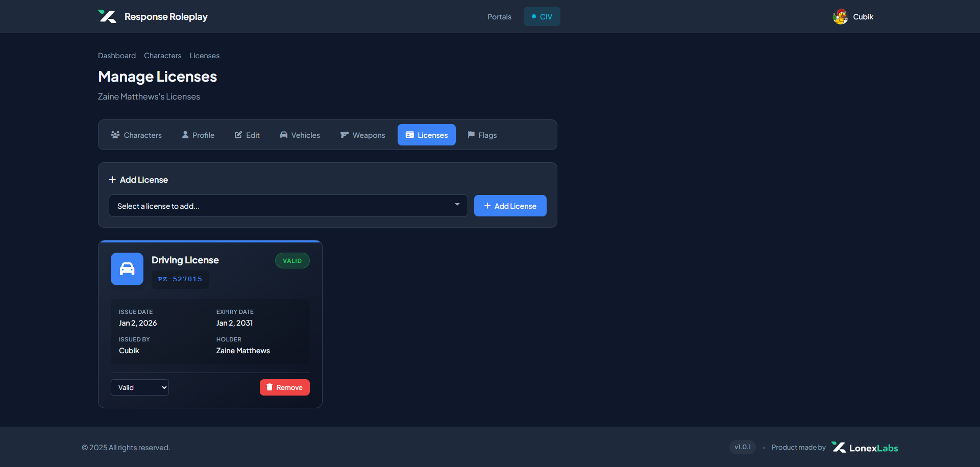Click the plus icon beside Add License heading
The image size is (980, 467).
click(x=112, y=180)
